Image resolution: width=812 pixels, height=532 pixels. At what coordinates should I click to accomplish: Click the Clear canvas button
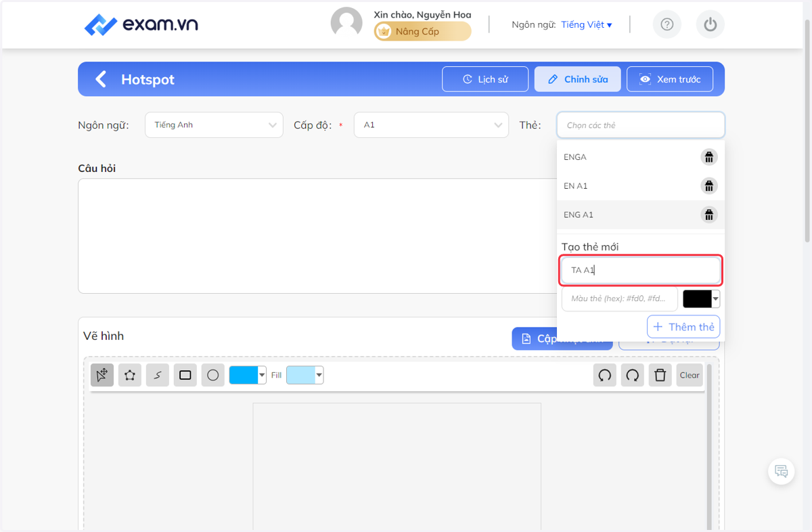tap(690, 375)
